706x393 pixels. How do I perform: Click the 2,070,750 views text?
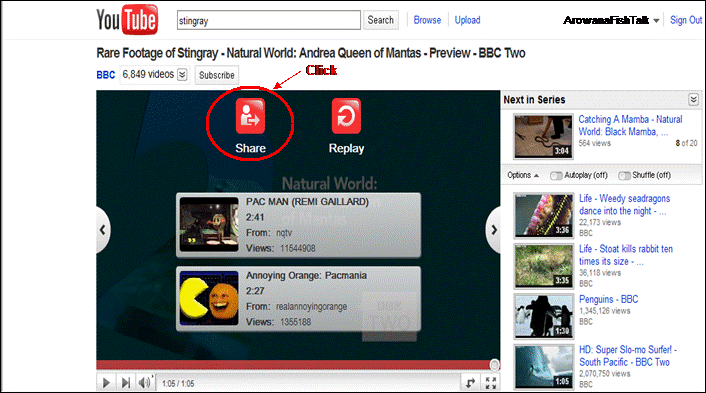coord(605,374)
